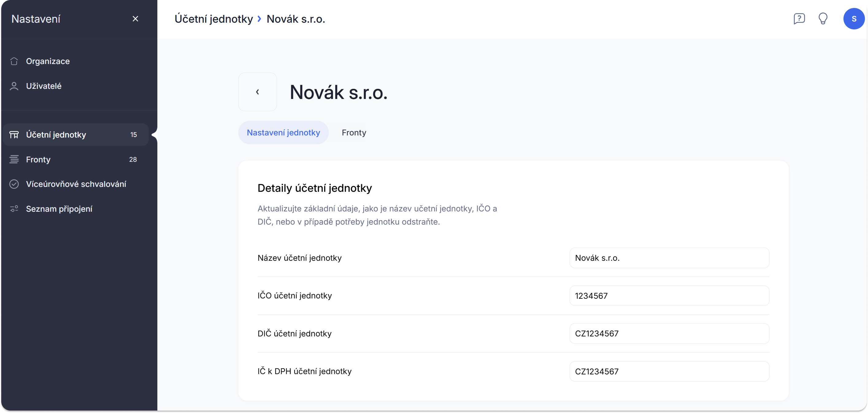Click the Víceúrovňové schvalování checkmark icon

14,184
